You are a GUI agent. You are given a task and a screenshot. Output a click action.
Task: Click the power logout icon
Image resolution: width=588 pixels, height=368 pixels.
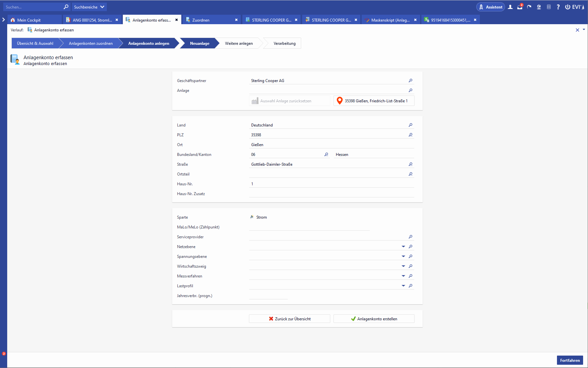coord(568,7)
